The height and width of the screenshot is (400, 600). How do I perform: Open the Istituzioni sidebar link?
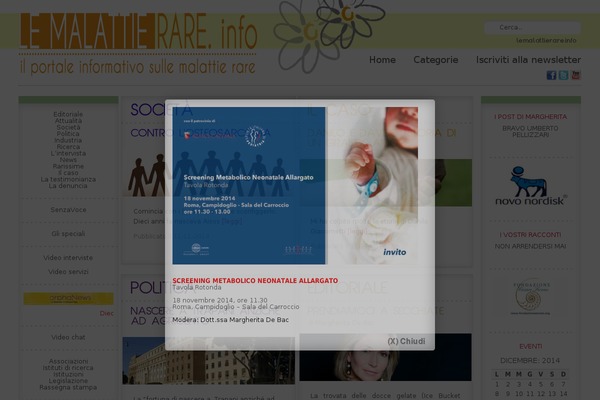(x=68, y=374)
